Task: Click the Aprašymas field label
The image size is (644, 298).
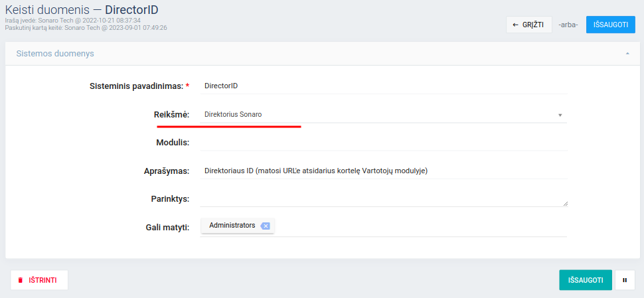Action: [x=162, y=171]
